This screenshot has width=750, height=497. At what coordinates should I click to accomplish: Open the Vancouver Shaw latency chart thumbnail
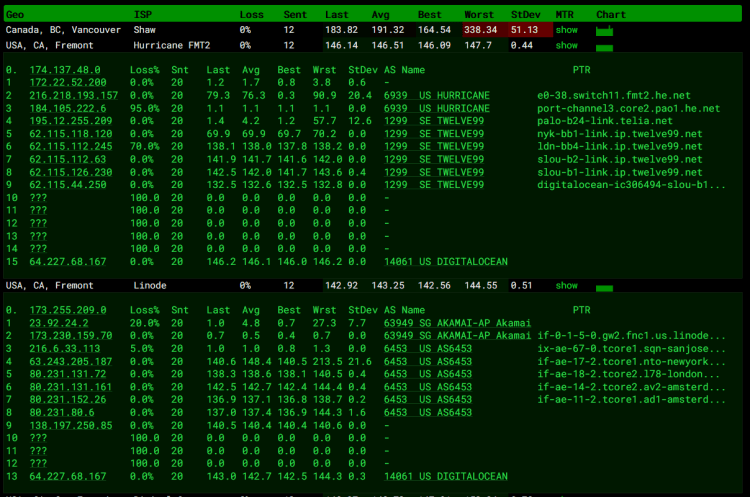604,31
